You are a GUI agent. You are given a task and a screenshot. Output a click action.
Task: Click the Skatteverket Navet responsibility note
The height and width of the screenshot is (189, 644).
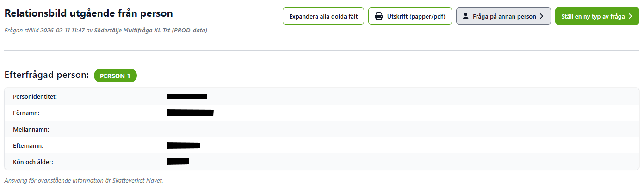point(84,180)
